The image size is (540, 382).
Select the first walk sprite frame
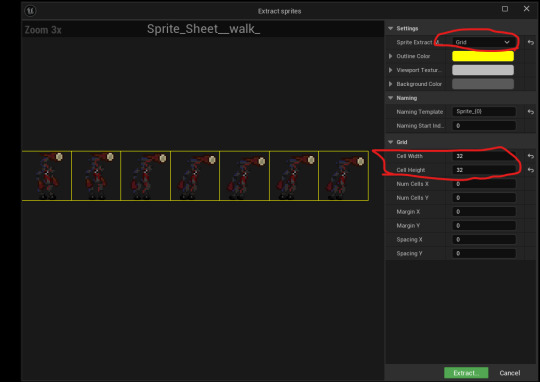click(46, 176)
